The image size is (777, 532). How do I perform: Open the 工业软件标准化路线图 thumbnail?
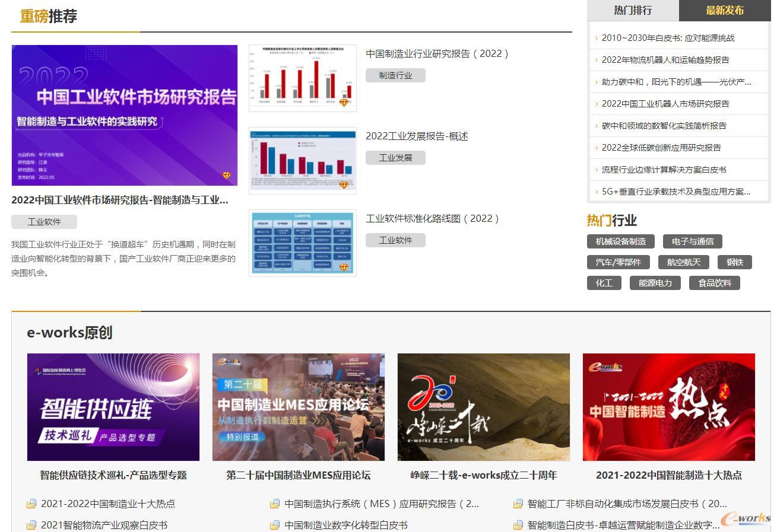tap(303, 243)
